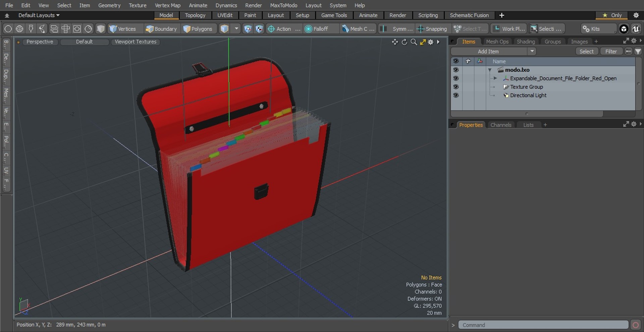Open the Geometry menu
Screen dimensions: 644x332
point(109,5)
